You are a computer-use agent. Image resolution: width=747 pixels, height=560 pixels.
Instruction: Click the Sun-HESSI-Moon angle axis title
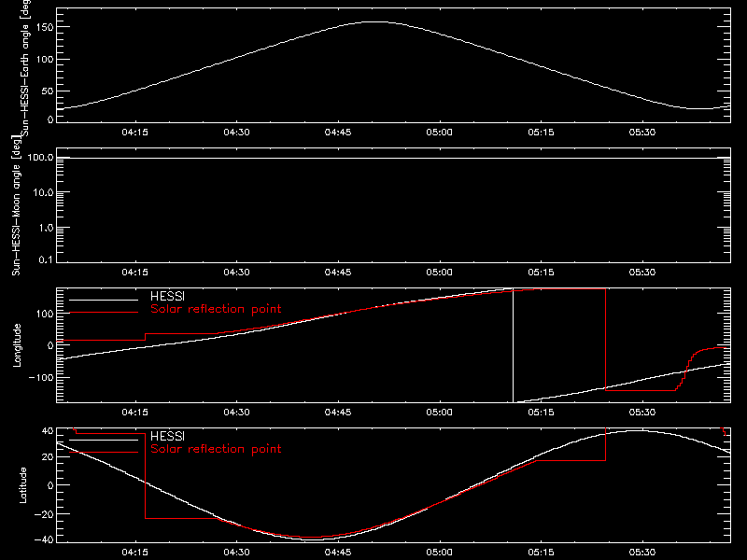click(16, 205)
